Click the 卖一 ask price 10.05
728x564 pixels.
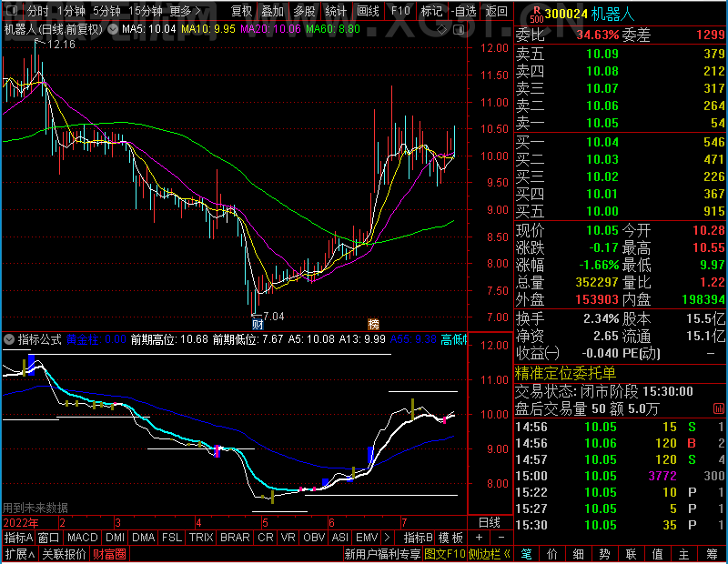pyautogui.click(x=602, y=123)
